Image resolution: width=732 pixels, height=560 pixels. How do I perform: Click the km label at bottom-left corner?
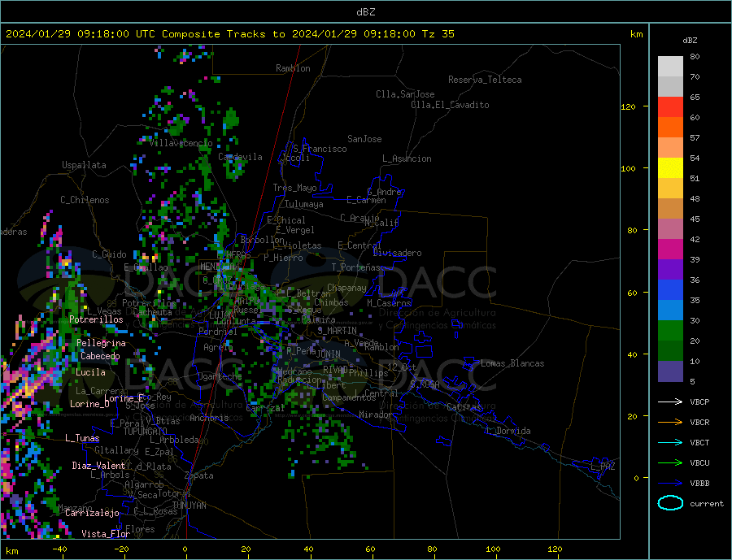(x=12, y=551)
